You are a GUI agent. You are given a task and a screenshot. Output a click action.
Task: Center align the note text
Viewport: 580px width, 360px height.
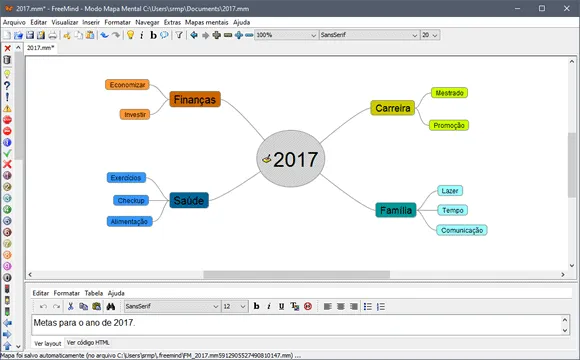point(341,306)
